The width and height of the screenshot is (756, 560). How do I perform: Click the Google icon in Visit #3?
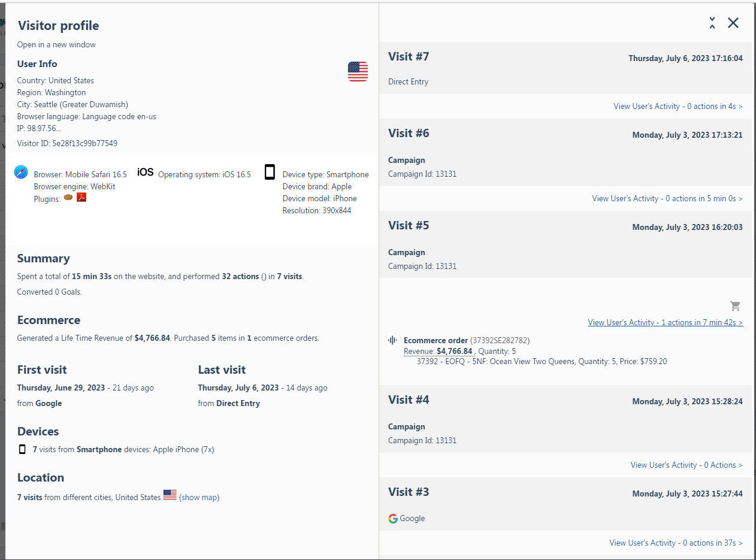pyautogui.click(x=393, y=519)
